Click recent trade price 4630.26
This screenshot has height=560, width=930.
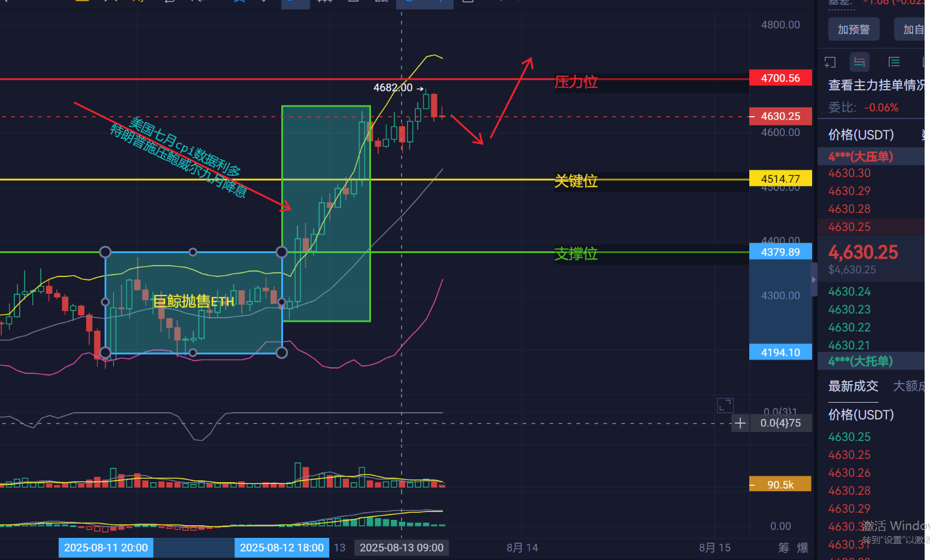click(x=849, y=473)
